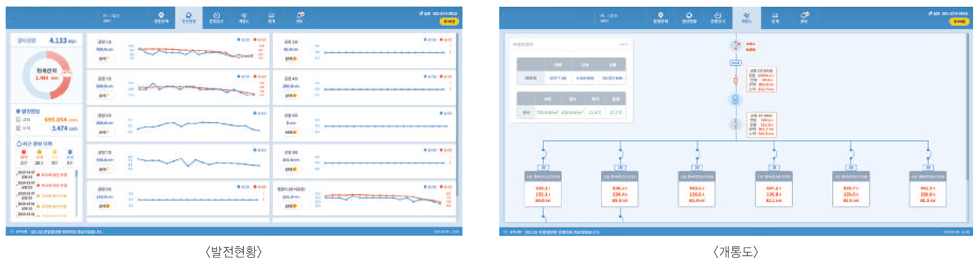Toggle blue legend dot on first chart
The width and height of the screenshot is (980, 268).
239,39
